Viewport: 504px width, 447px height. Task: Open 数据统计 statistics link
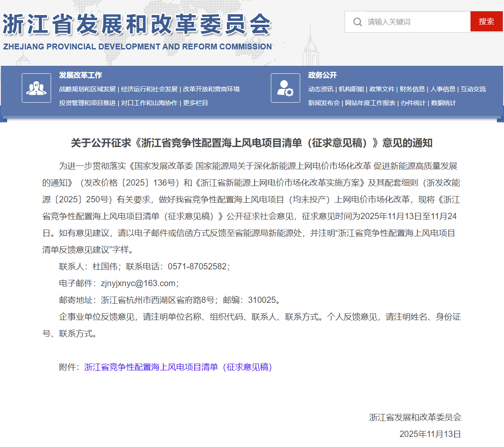pyautogui.click(x=443, y=103)
